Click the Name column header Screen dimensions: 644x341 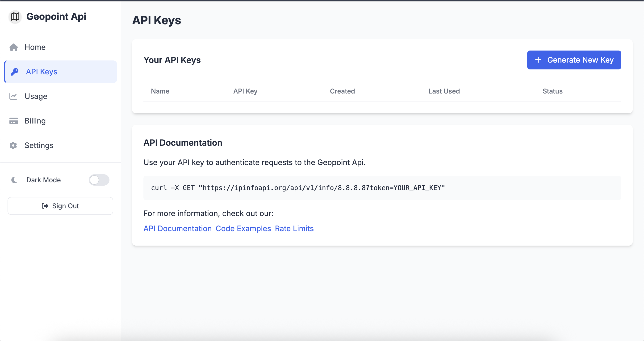coord(160,91)
